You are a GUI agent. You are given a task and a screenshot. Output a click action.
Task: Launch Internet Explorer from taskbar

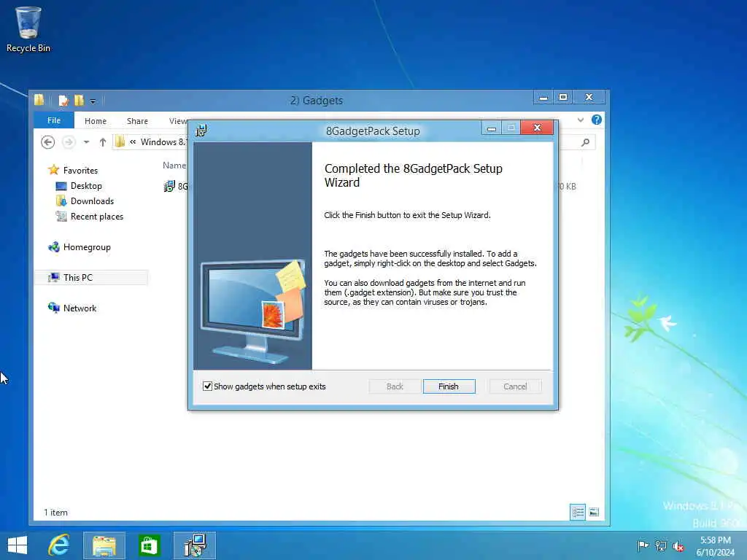[59, 545]
